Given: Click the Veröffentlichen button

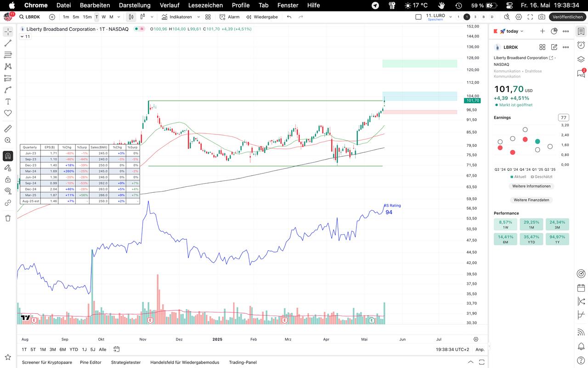Looking at the screenshot, I should [567, 17].
